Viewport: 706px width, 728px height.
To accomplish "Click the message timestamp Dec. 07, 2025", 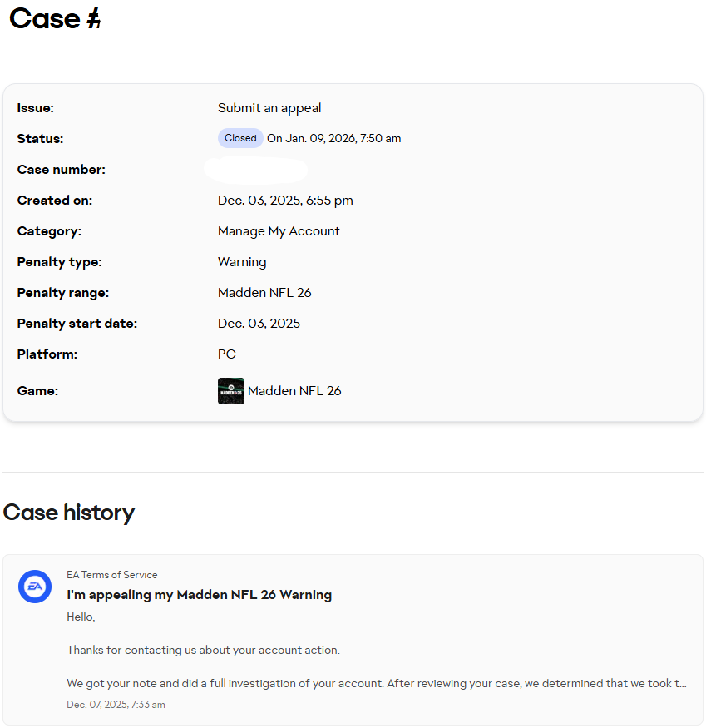I will [x=116, y=705].
